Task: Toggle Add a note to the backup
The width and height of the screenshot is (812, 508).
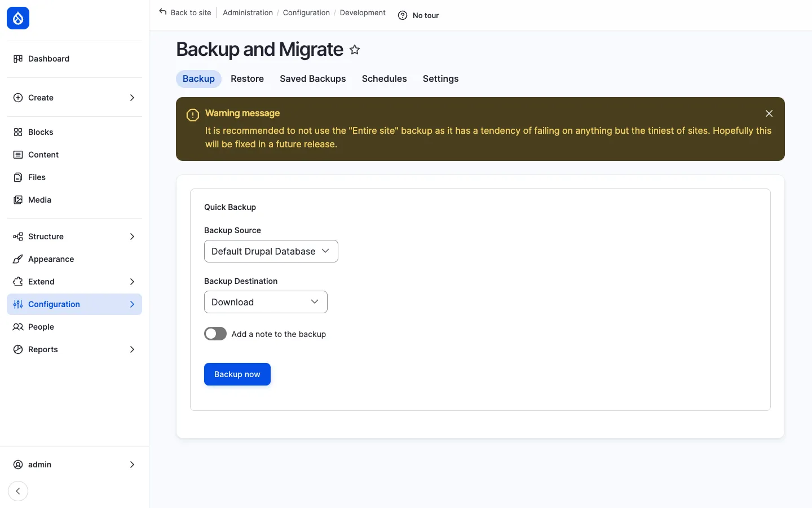Action: pyautogui.click(x=215, y=334)
